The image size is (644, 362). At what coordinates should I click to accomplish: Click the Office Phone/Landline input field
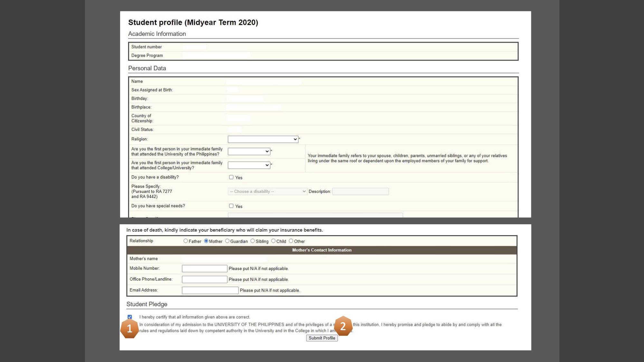(x=204, y=280)
